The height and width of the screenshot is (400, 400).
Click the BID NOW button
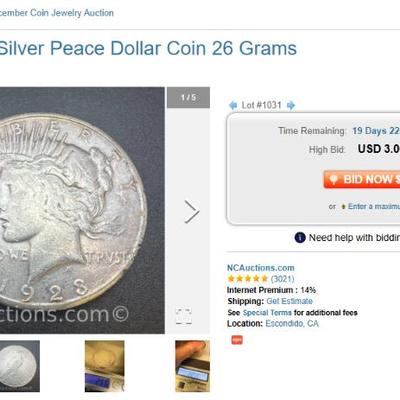click(362, 179)
